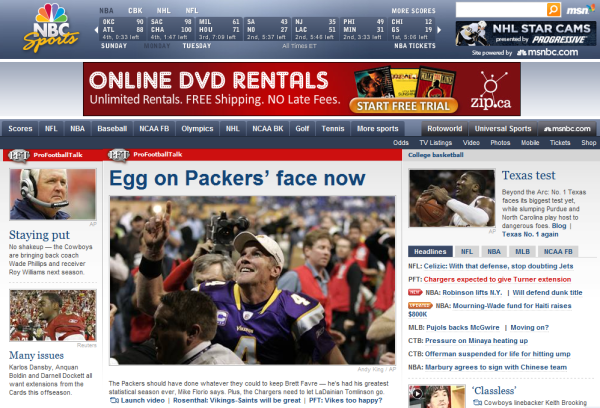Screen dimensions: 600x408
Task: Click the search input field
Action: click(x=501, y=10)
